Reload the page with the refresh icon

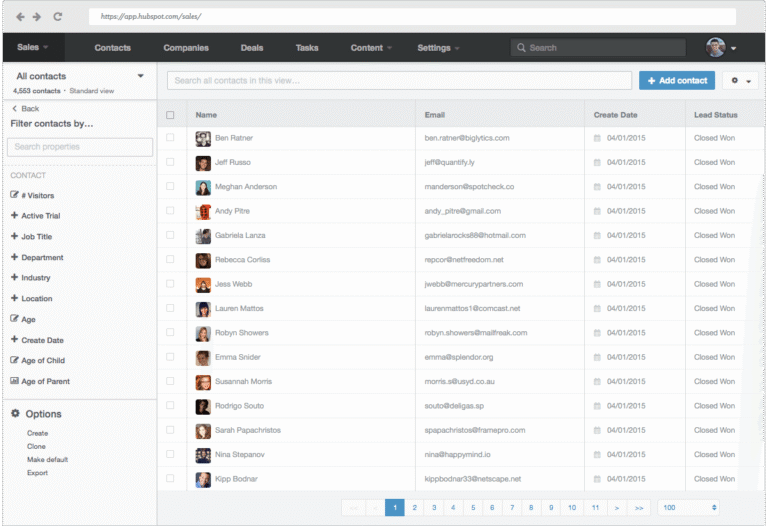[x=57, y=17]
